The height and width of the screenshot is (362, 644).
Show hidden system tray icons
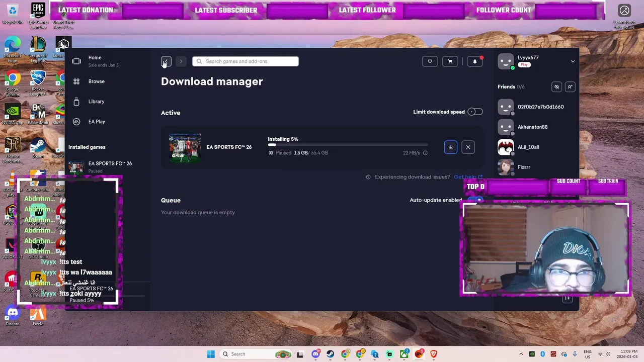[x=521, y=354]
